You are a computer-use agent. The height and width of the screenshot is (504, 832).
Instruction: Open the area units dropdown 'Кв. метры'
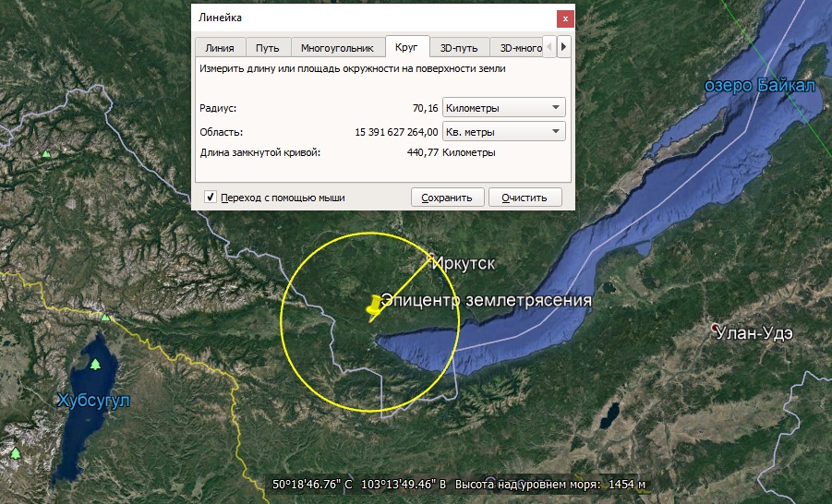click(503, 132)
